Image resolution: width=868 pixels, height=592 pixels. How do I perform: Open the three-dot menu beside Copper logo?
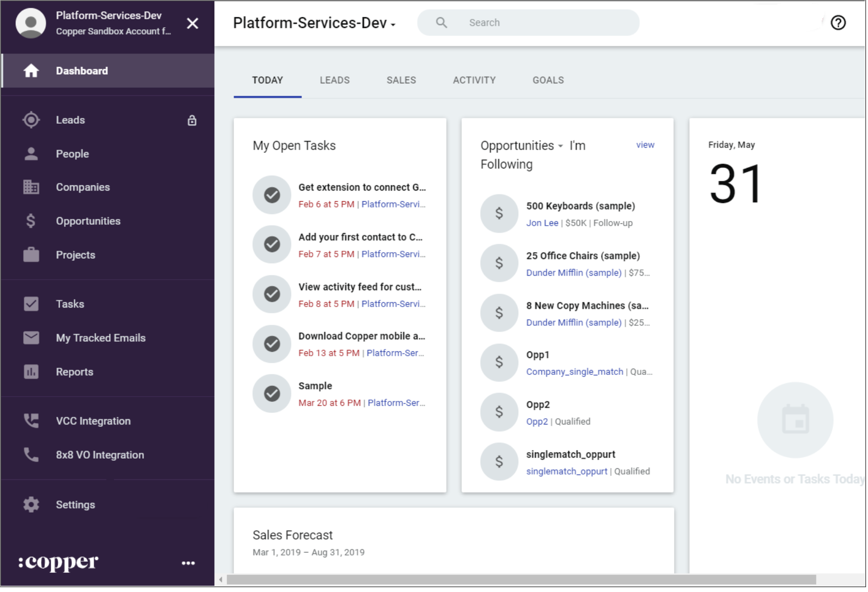pyautogui.click(x=188, y=563)
